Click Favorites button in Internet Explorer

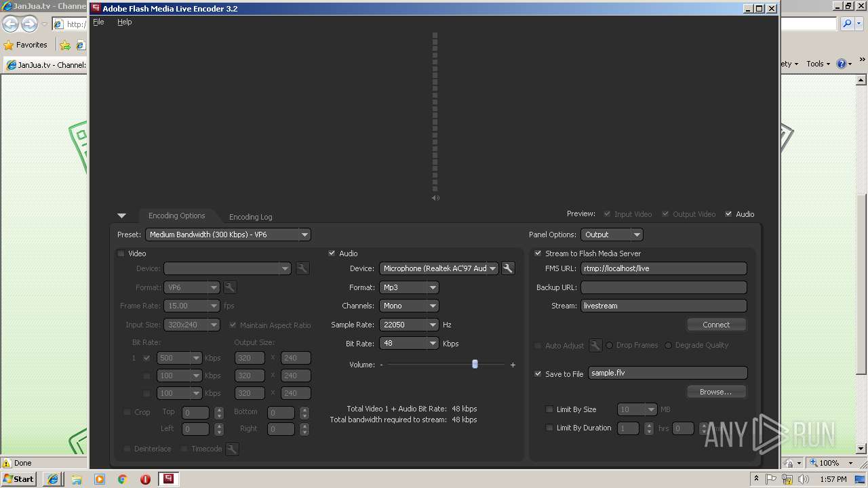26,45
